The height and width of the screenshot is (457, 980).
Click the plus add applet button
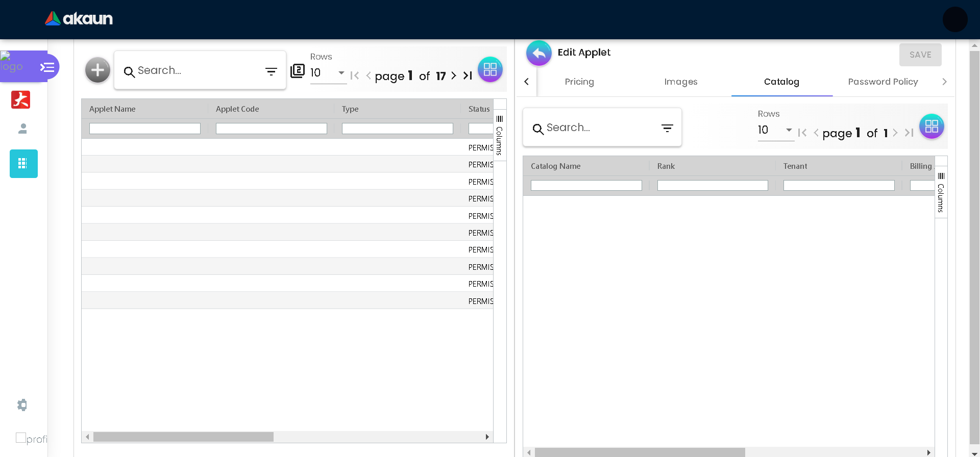[x=97, y=70]
